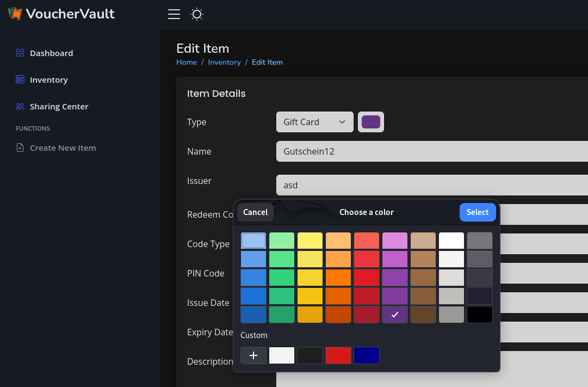Open Inventory from the sidebar

click(49, 80)
